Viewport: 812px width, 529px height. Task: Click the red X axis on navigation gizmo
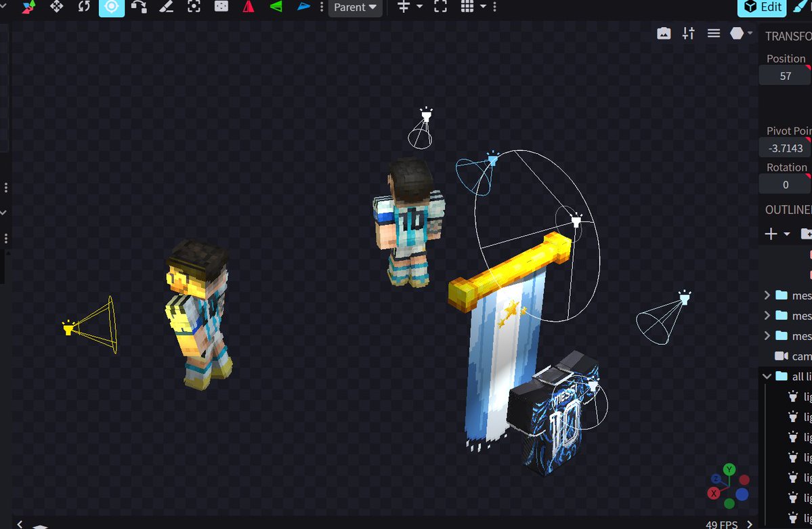tap(714, 492)
